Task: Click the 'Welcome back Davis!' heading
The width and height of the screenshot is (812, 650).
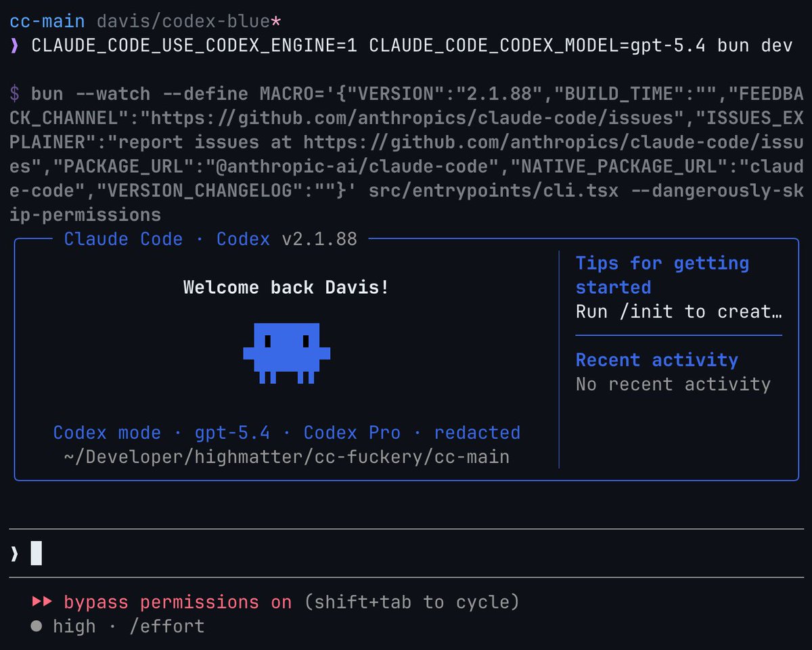Action: point(287,287)
